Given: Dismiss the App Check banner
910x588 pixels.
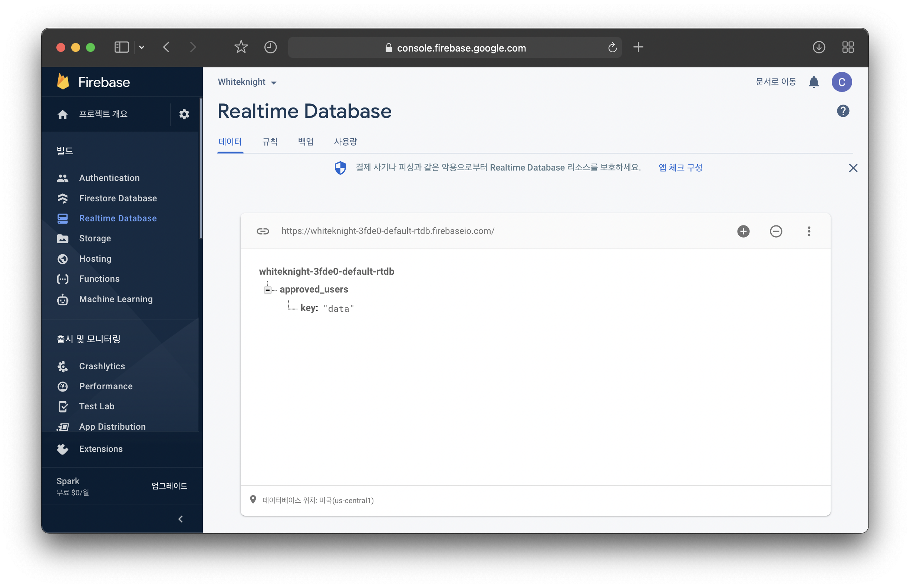Looking at the screenshot, I should click(x=853, y=168).
